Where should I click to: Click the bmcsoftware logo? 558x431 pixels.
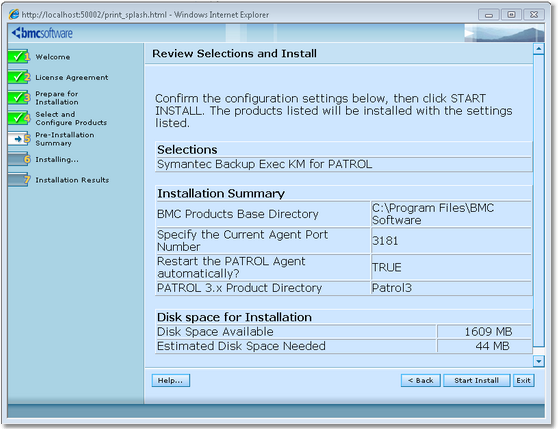click(x=42, y=33)
